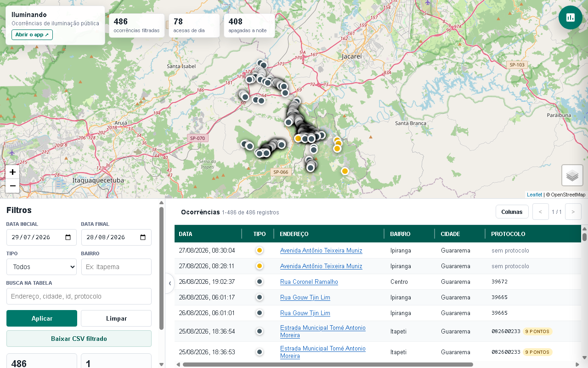Open Estrada Municipal Tomé Antonio Moreira link at 18:36:54
This screenshot has height=368, width=588.
tap(323, 331)
